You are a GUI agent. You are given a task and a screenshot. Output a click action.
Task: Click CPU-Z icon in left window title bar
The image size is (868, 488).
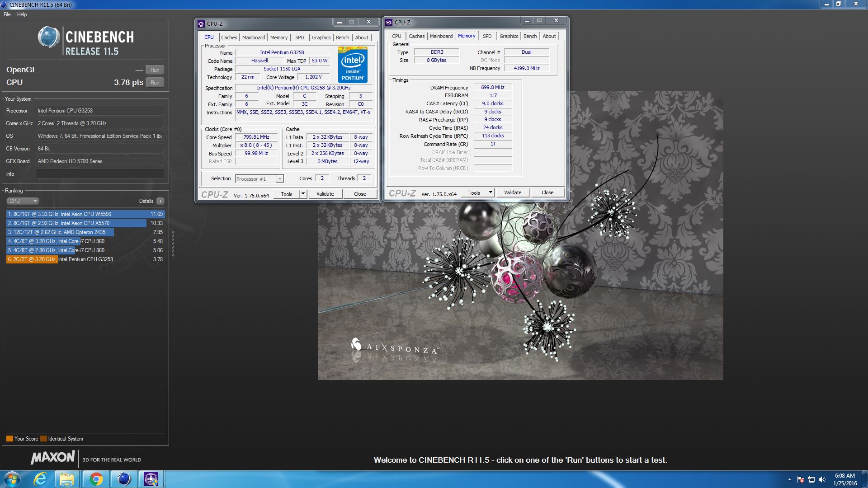click(202, 24)
